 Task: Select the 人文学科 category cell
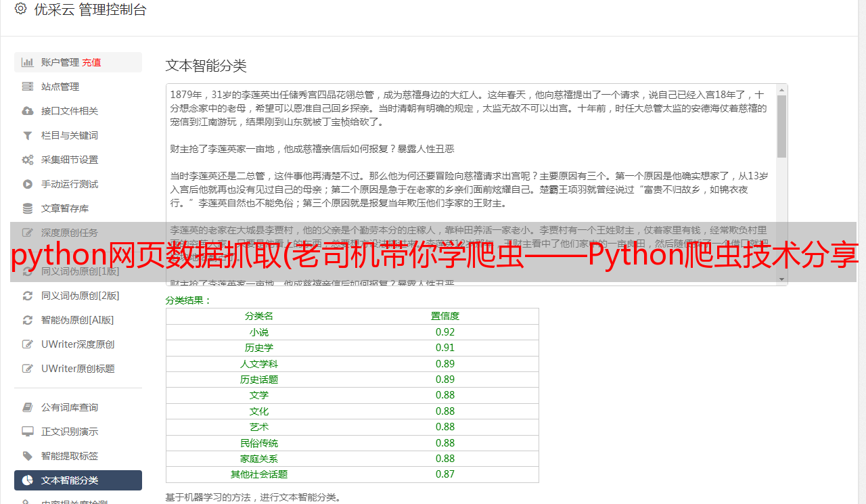(259, 364)
